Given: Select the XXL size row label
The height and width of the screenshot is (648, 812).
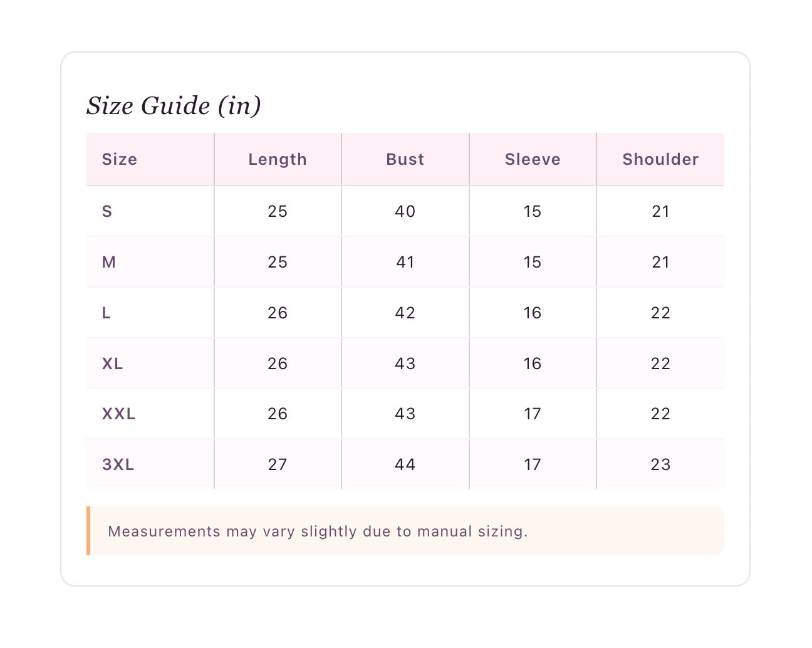Looking at the screenshot, I should click(118, 414).
